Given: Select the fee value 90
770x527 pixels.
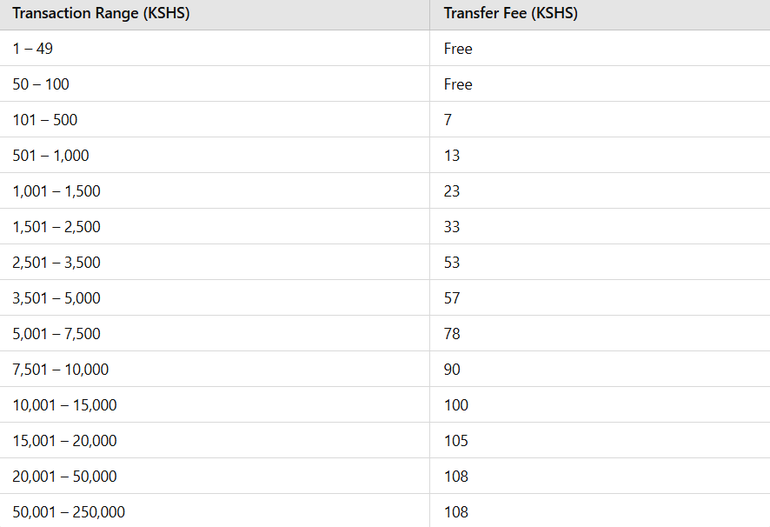Looking at the screenshot, I should pyautogui.click(x=452, y=369).
